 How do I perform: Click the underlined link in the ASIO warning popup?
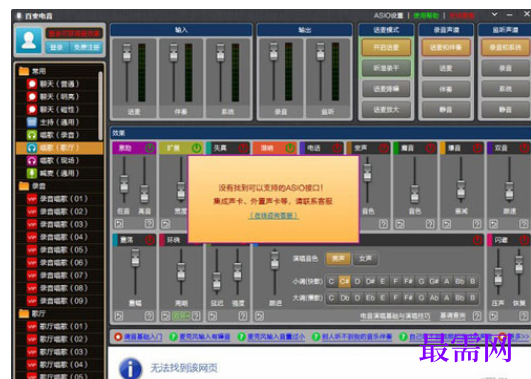(273, 215)
